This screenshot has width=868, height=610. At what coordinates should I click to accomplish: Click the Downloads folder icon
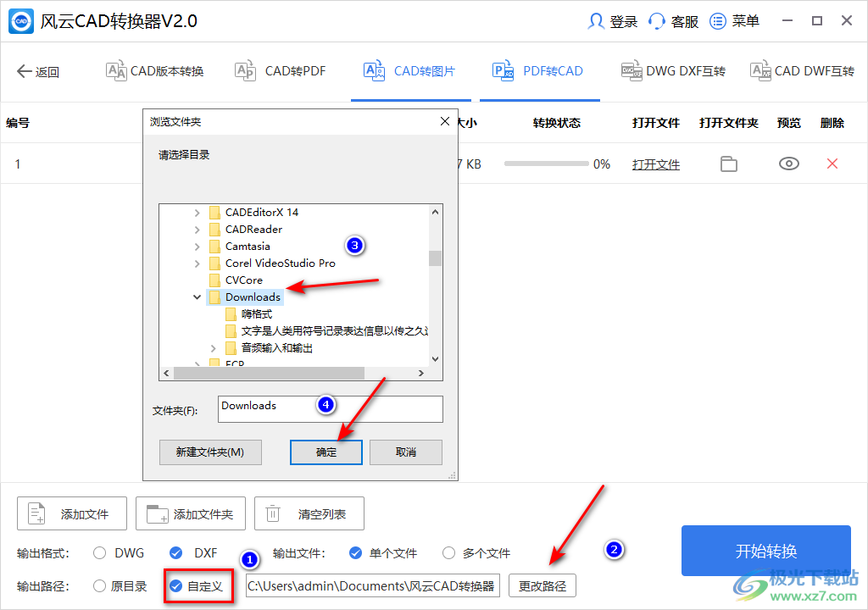tap(214, 297)
